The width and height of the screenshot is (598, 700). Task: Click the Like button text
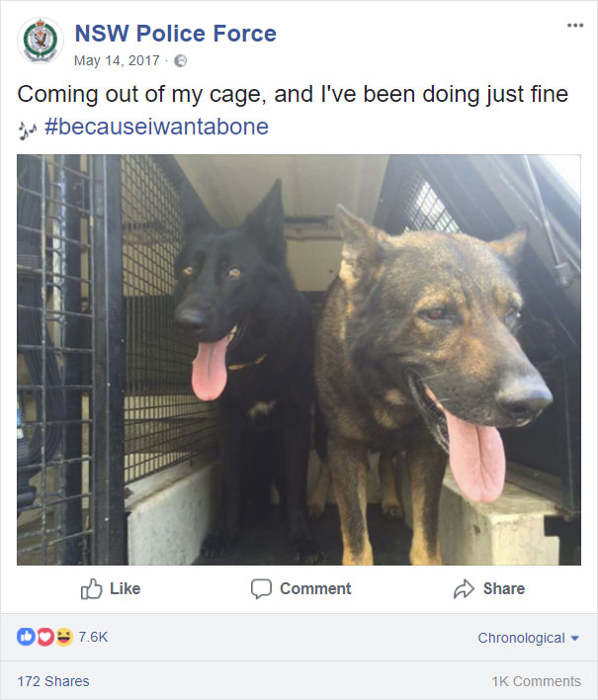click(125, 589)
